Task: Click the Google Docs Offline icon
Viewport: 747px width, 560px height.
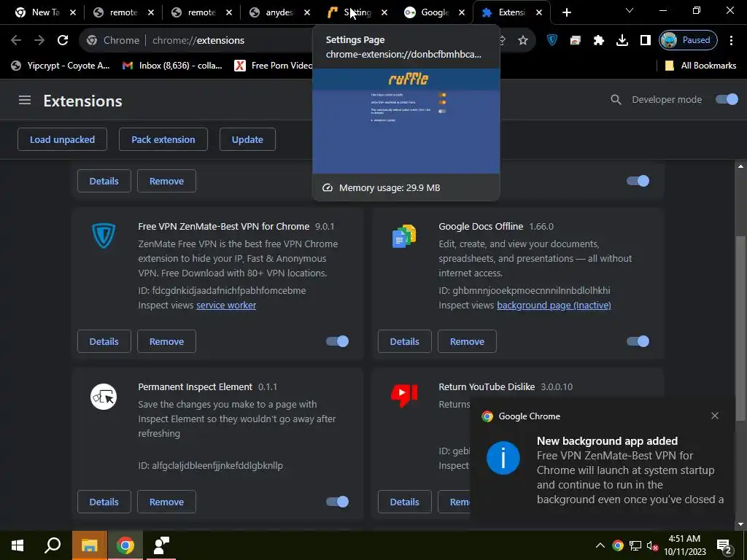Action: click(404, 236)
